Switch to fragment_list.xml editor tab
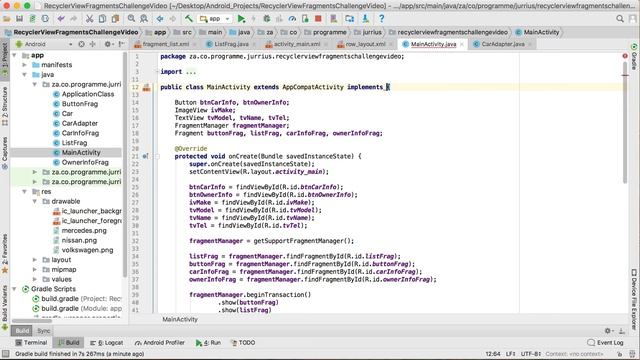 pyautogui.click(x=165, y=44)
